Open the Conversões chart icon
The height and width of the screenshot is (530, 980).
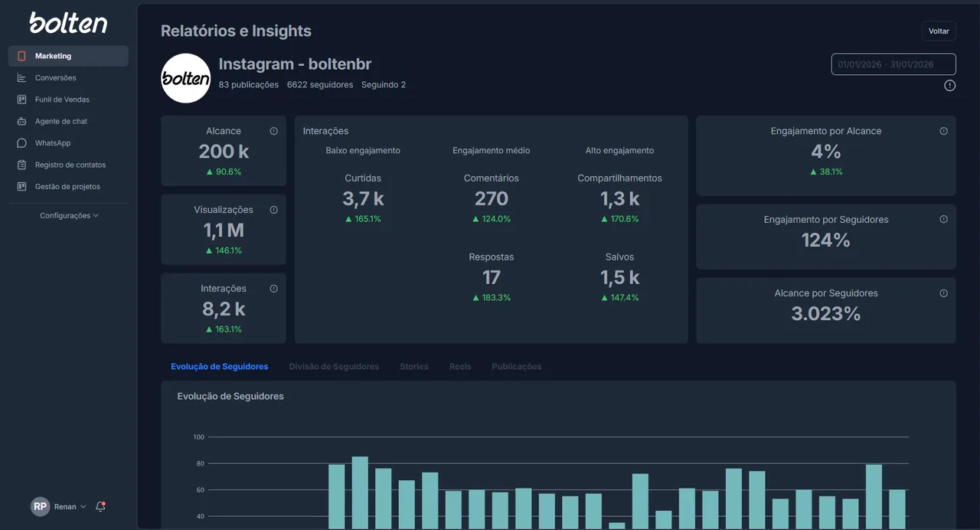click(x=21, y=77)
